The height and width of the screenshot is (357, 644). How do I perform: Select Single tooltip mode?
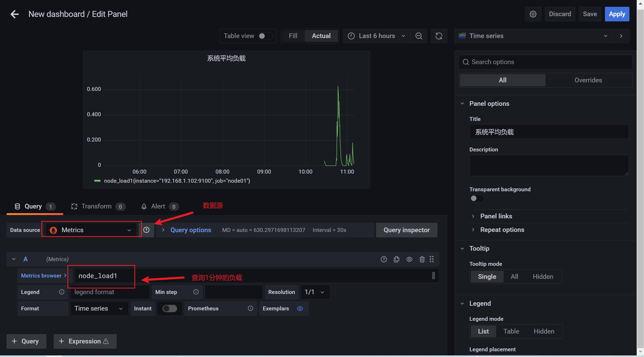pos(487,276)
